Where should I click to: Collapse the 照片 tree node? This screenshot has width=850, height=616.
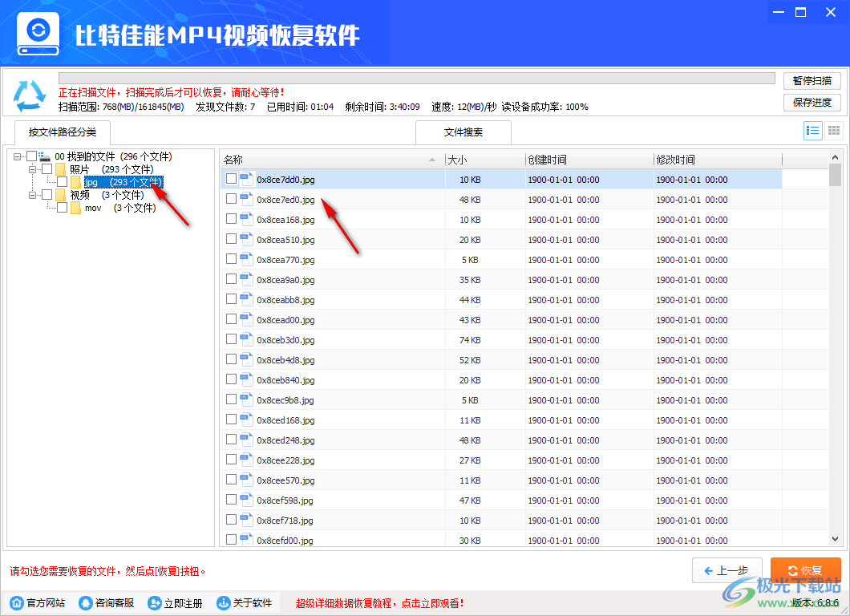click(x=33, y=170)
